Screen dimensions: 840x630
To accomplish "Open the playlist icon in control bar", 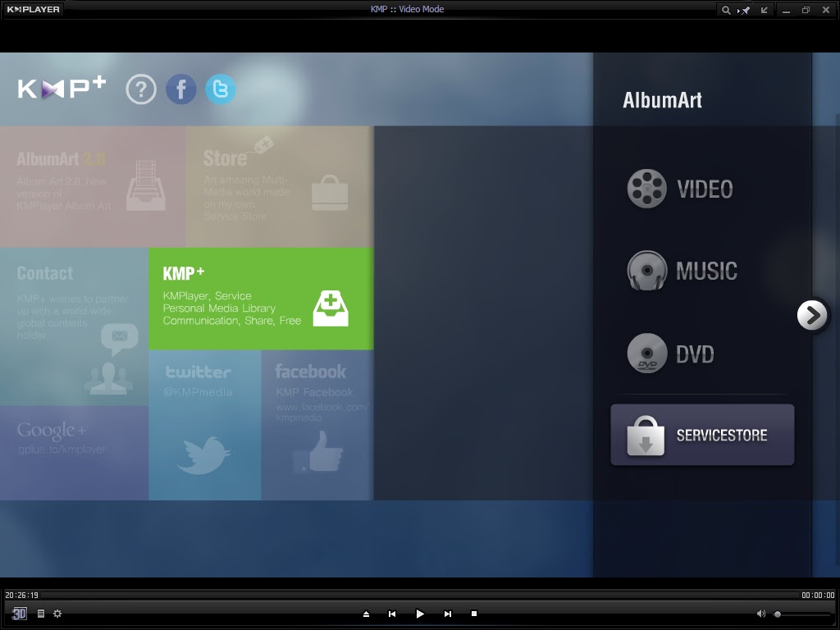I will pyautogui.click(x=41, y=614).
